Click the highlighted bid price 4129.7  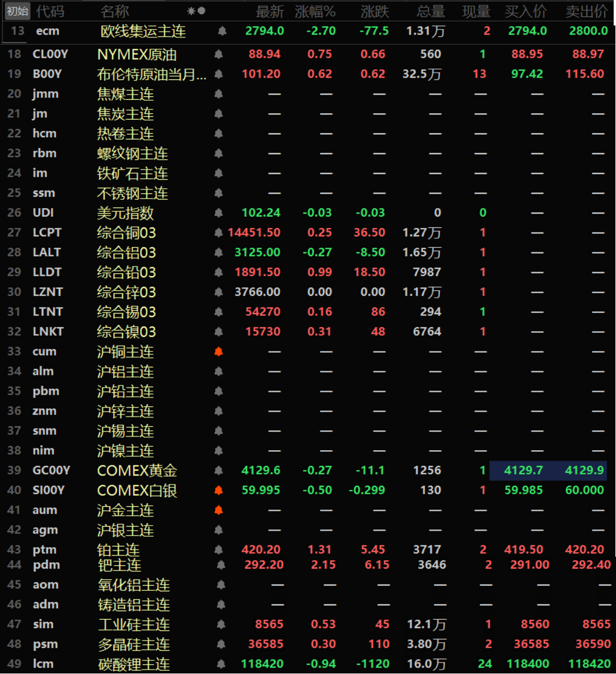523,470
